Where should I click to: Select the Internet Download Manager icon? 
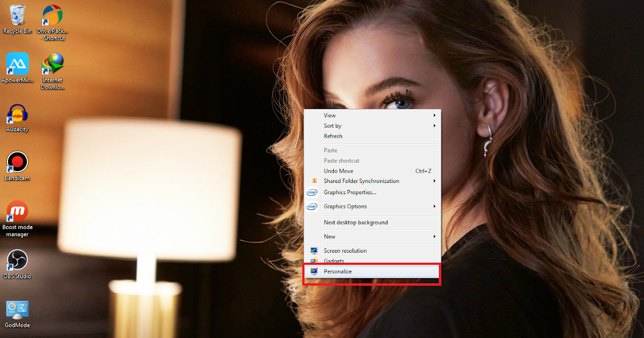[x=53, y=71]
